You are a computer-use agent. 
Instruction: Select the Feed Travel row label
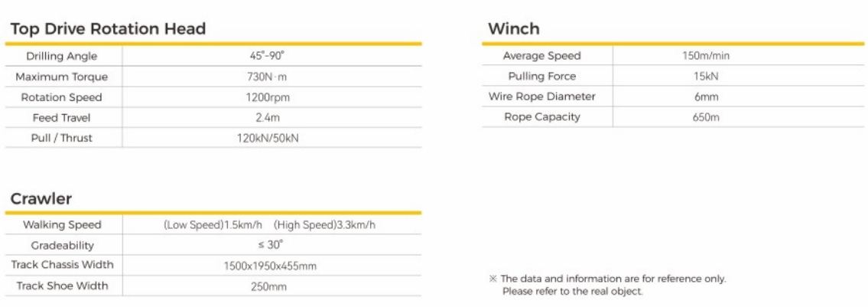(62, 118)
